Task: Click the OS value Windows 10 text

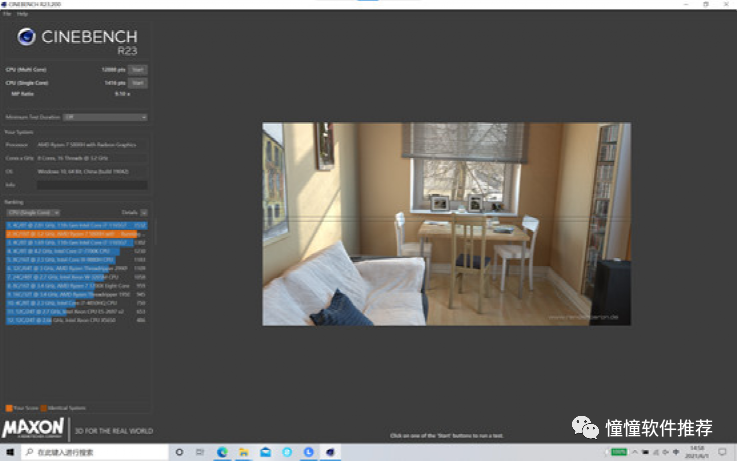Action: (x=83, y=172)
